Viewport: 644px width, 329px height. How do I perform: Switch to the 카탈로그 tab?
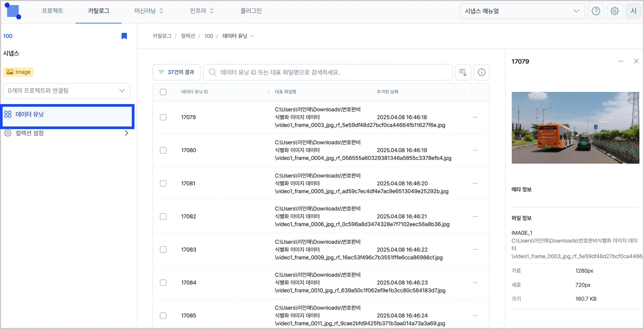click(x=99, y=11)
